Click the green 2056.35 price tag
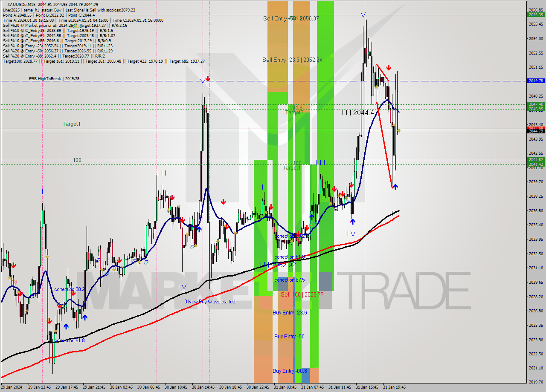Screen dimensions: 546x392 [x=536, y=14]
